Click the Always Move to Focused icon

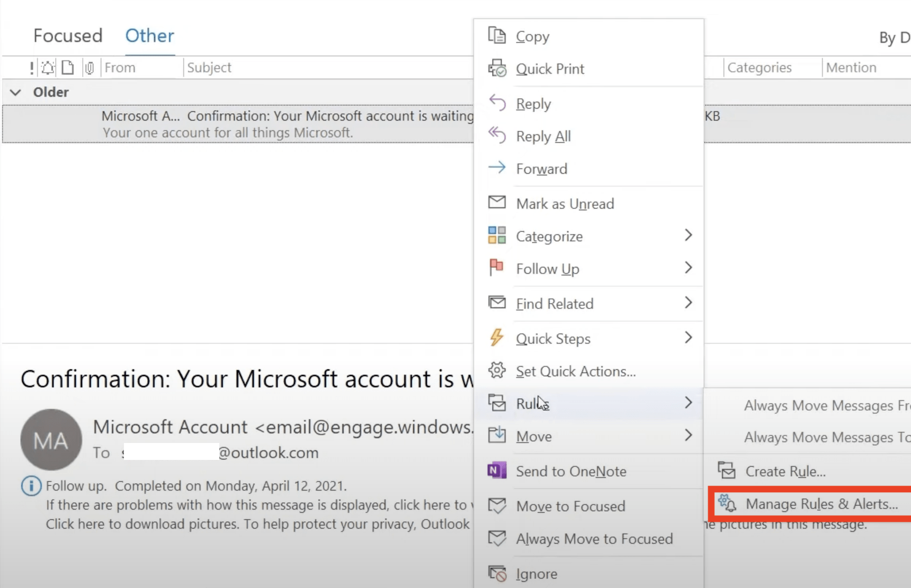coord(497,539)
